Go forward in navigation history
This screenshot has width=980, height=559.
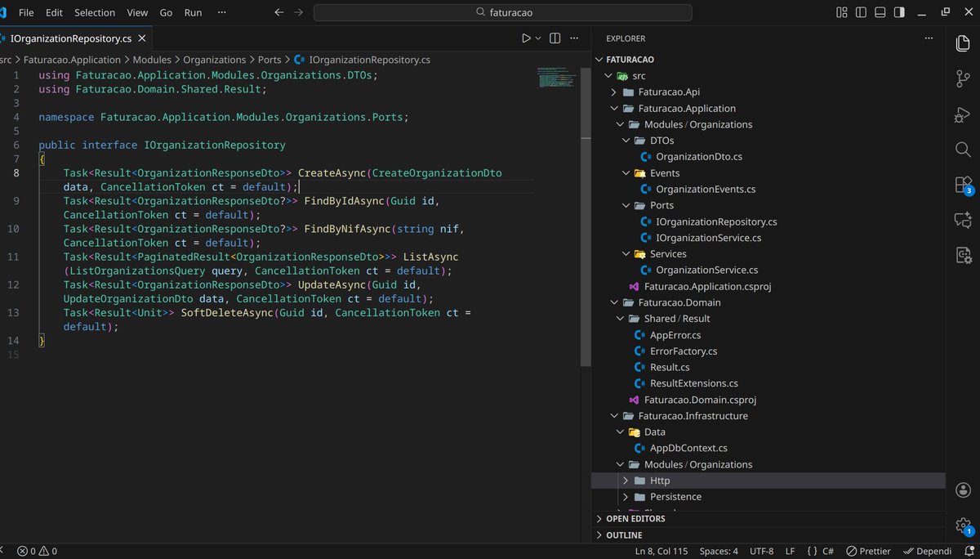(x=298, y=12)
